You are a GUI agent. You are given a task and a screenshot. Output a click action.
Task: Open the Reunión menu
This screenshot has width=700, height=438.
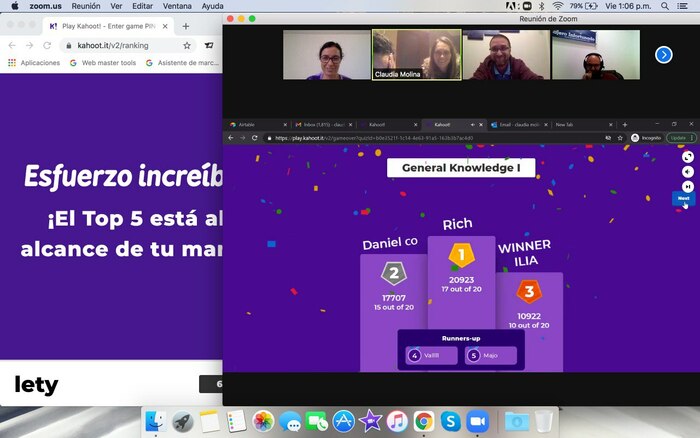pyautogui.click(x=86, y=6)
